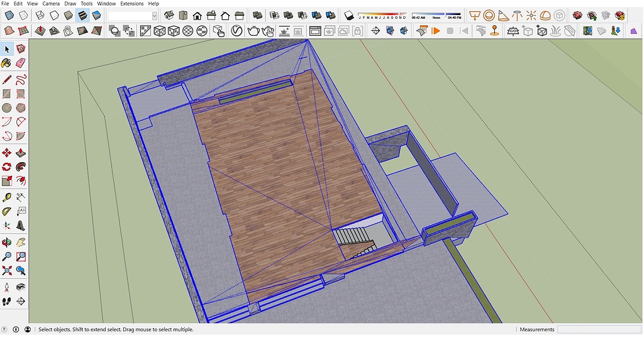
Task: Select the Axes tool
Action: [7, 226]
